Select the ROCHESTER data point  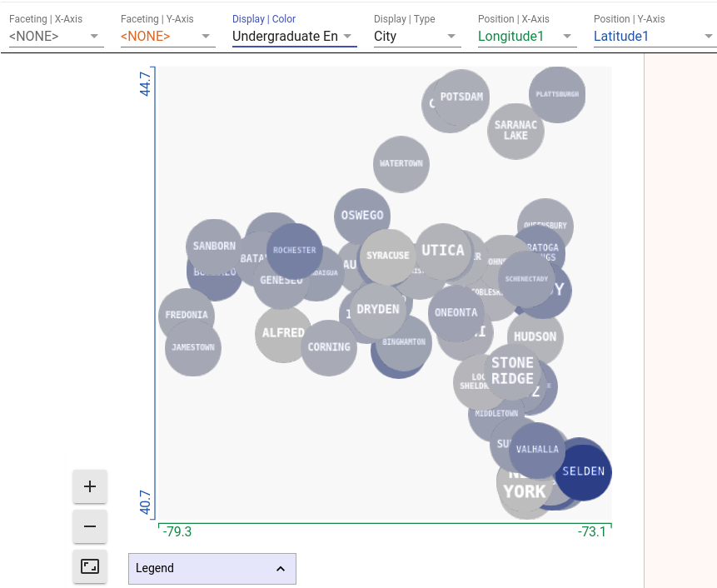point(295,251)
